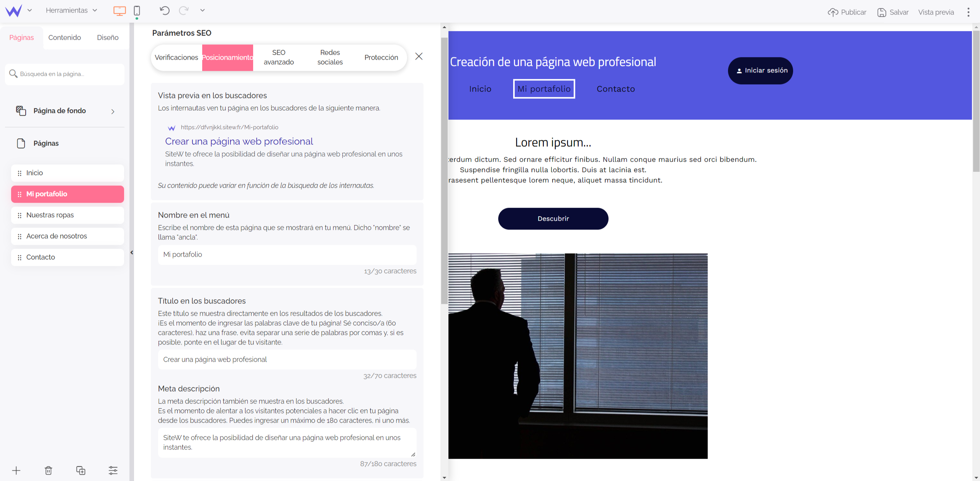Click the SiteW logo icon
The height and width of the screenshot is (481, 980).
tap(14, 11)
